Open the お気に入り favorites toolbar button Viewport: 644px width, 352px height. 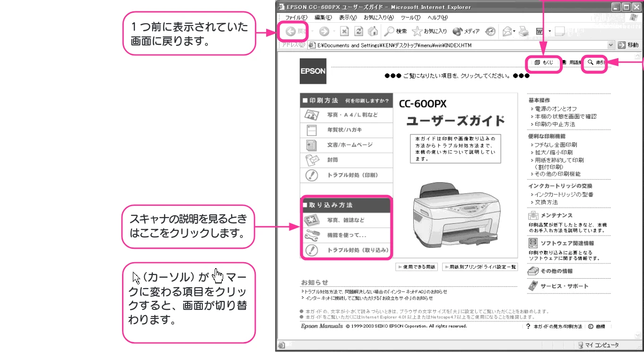[x=429, y=32]
